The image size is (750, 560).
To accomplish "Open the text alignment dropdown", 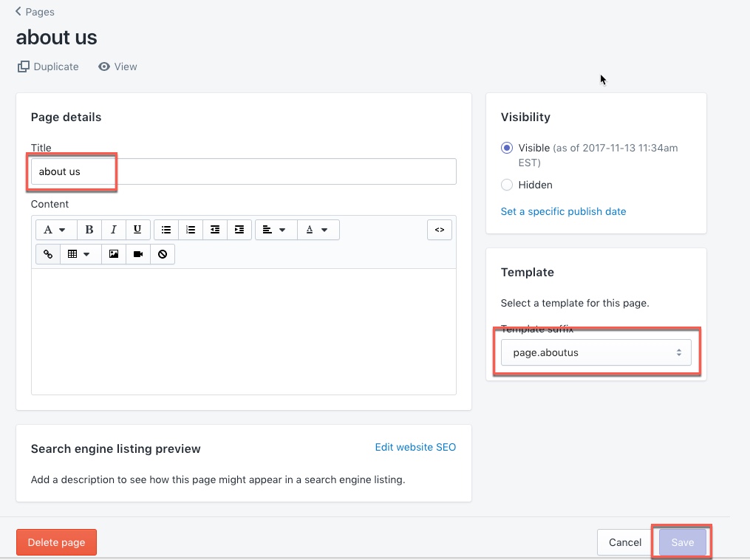I will pos(276,230).
